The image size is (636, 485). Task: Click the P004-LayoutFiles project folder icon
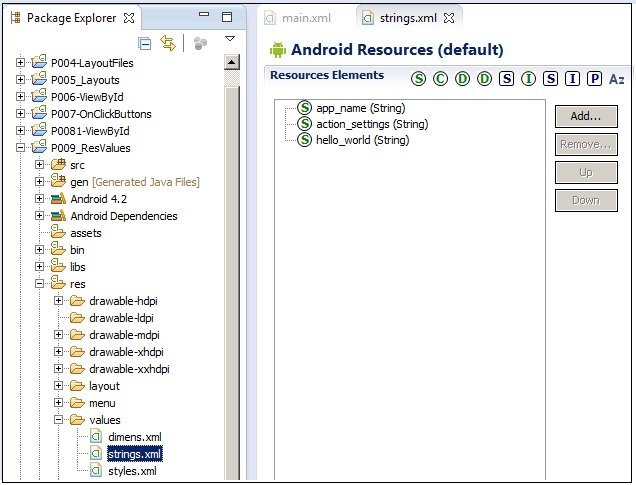(x=39, y=62)
